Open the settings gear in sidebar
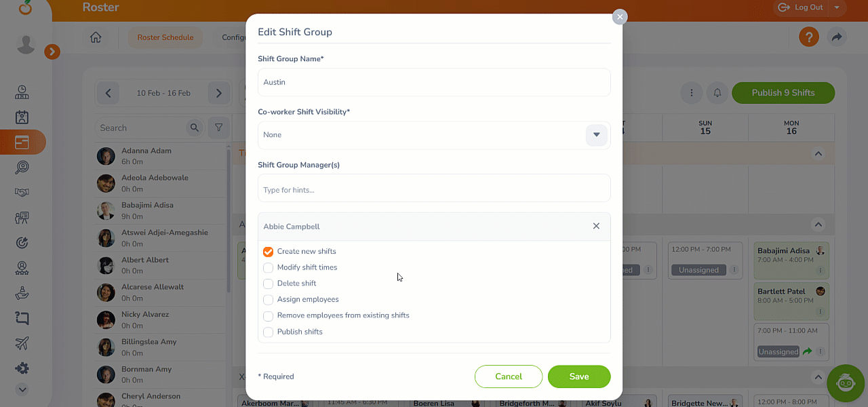Image resolution: width=868 pixels, height=407 pixels. (22, 368)
